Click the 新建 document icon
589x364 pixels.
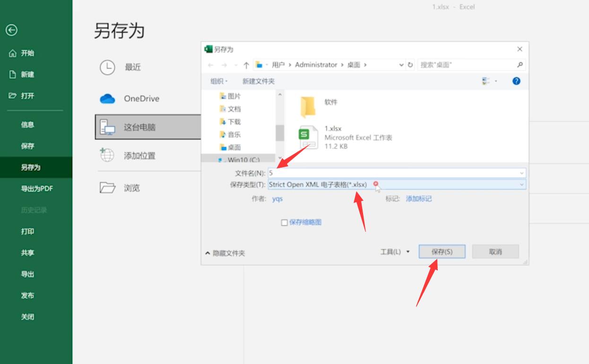pyautogui.click(x=13, y=75)
